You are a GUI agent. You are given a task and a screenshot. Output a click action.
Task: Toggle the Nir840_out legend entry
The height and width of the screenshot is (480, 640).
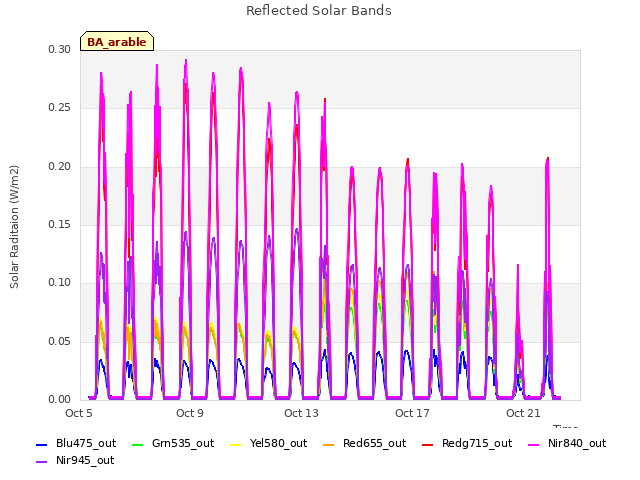tap(567, 444)
